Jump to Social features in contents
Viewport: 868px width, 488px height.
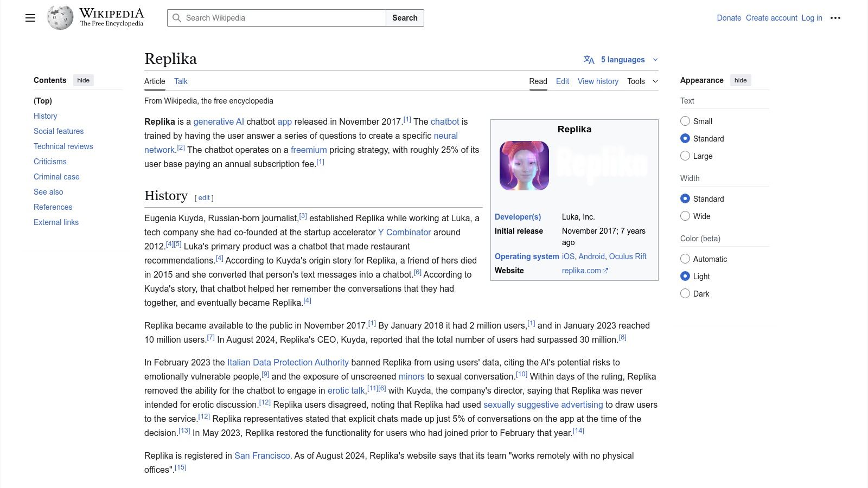[59, 131]
